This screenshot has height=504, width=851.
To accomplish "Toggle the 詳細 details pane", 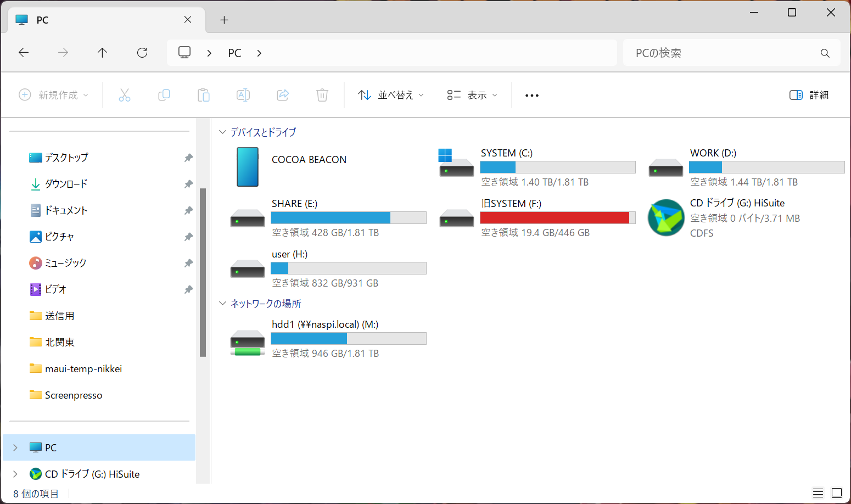I will coord(809,95).
